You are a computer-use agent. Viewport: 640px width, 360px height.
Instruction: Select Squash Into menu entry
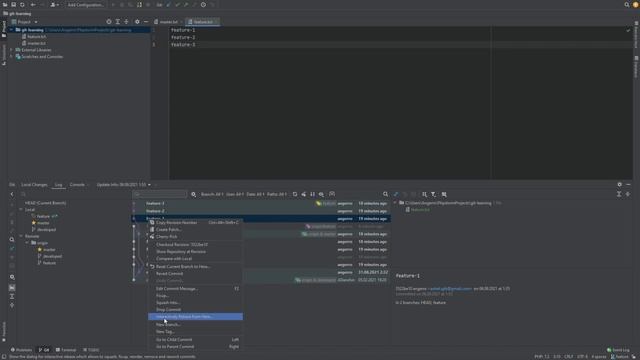[195, 302]
